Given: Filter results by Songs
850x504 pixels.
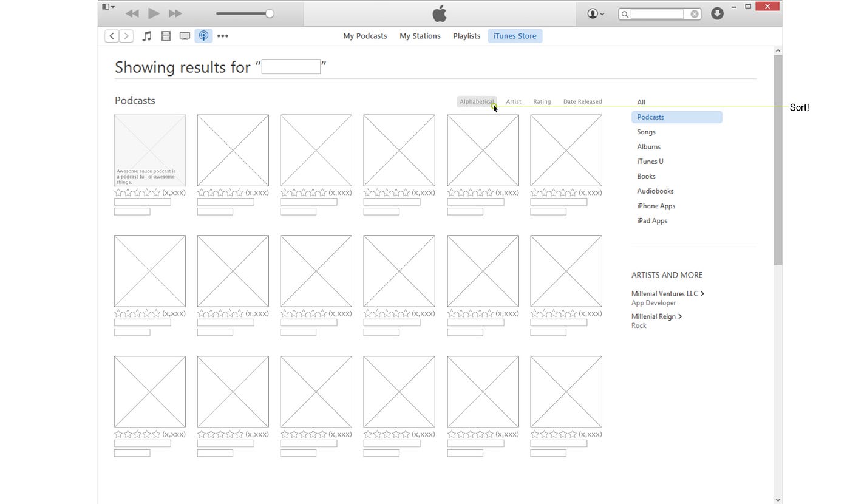Looking at the screenshot, I should click(646, 132).
